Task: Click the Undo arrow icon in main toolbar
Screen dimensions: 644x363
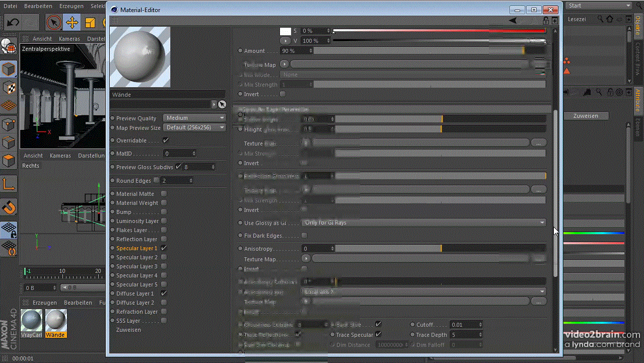Action: [13, 23]
